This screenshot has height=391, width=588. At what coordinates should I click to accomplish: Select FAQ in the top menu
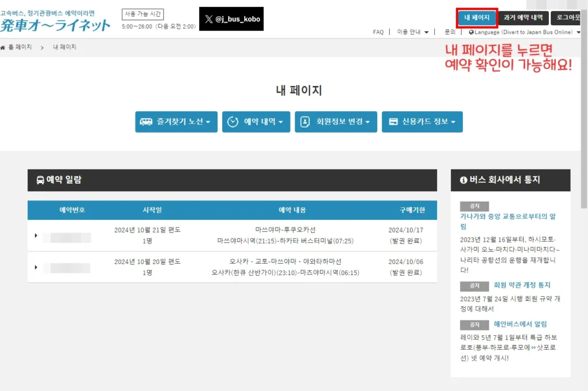(378, 32)
